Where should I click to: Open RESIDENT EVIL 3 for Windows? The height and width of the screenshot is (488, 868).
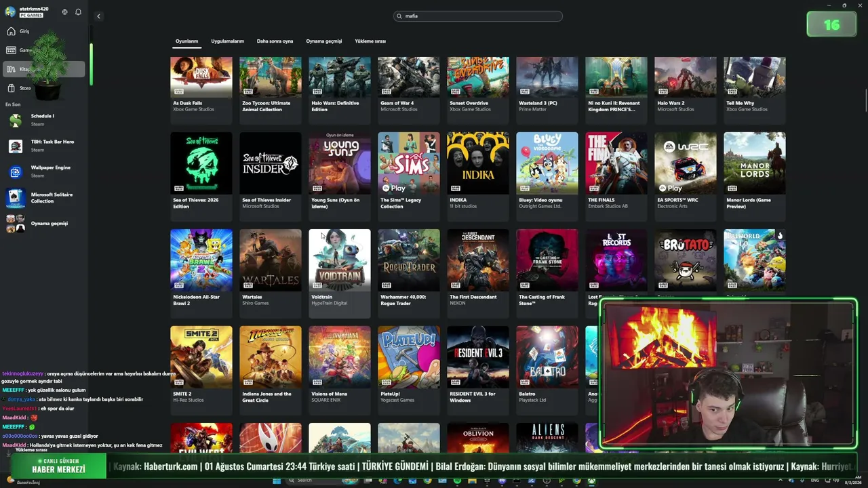pos(478,370)
